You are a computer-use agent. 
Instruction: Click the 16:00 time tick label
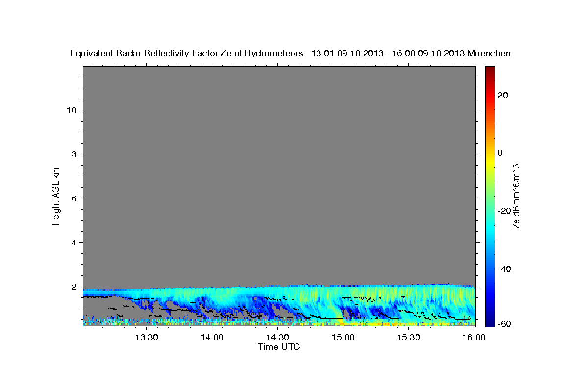coord(474,338)
